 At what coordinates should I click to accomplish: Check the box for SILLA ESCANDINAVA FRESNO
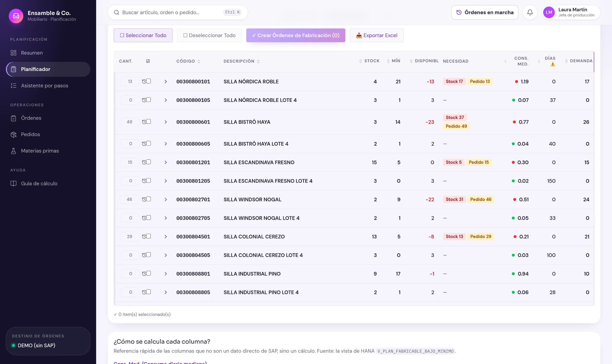click(x=149, y=162)
